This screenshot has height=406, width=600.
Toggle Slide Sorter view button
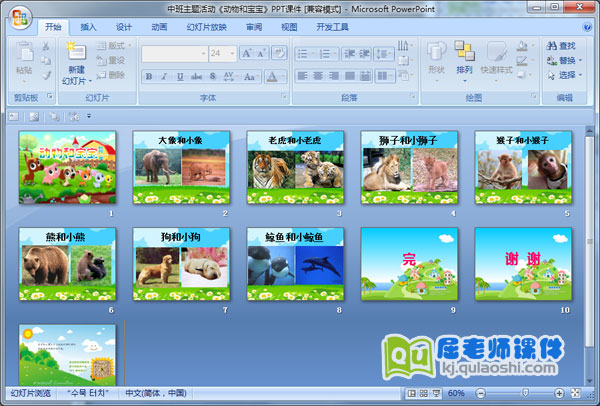click(x=424, y=394)
